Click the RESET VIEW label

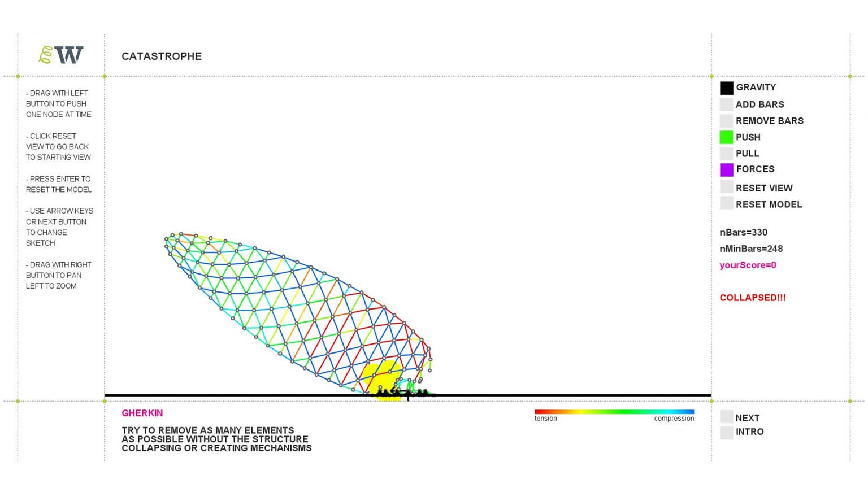pos(764,188)
